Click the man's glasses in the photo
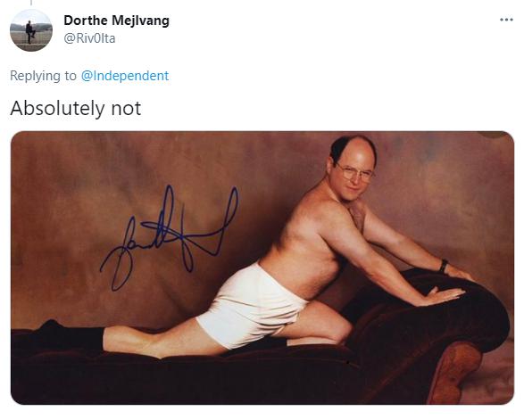 (x=357, y=173)
